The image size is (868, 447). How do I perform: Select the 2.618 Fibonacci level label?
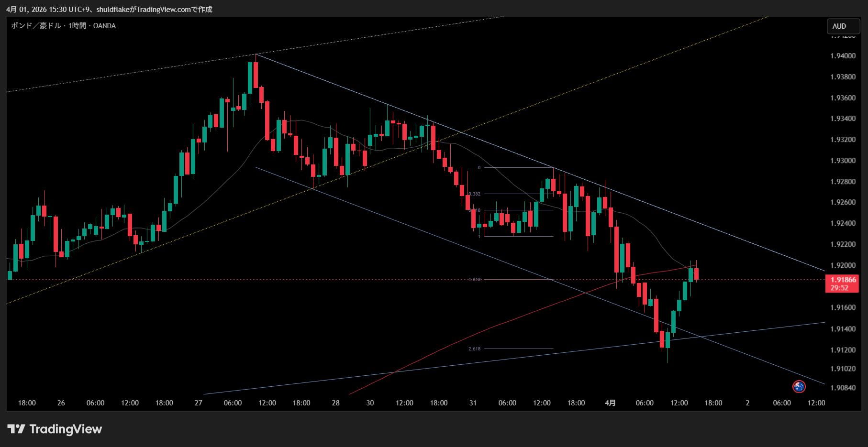coord(474,349)
